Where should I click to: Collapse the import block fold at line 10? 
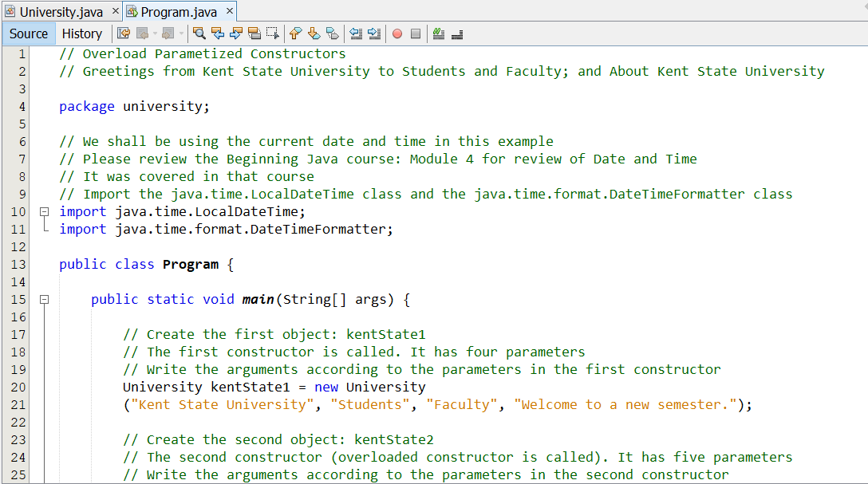click(45, 211)
